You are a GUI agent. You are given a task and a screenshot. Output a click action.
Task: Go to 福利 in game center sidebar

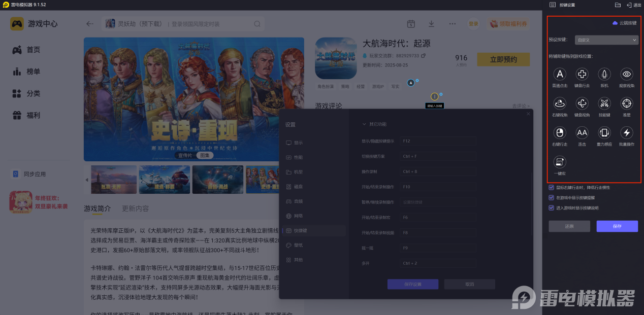[x=26, y=115]
